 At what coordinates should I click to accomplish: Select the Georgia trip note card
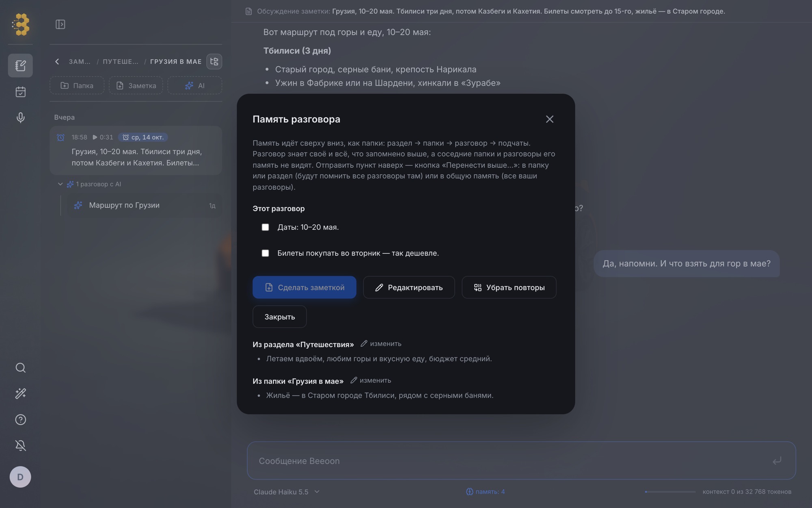coord(136,150)
